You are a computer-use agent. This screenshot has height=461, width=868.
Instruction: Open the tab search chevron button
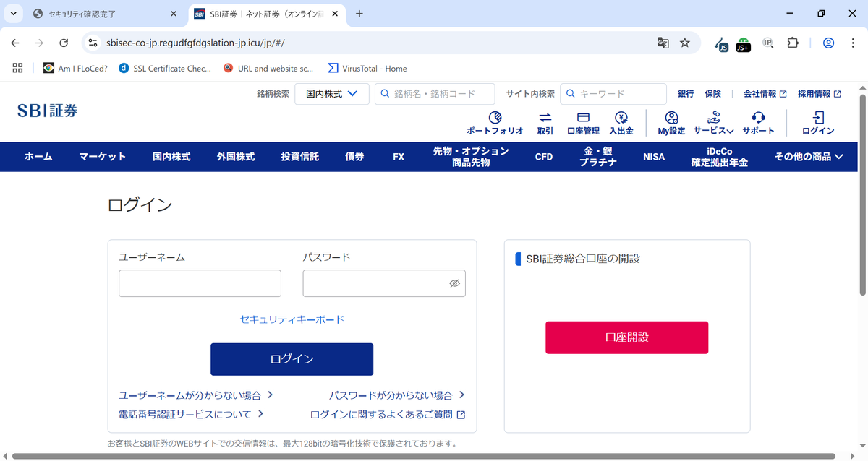click(x=13, y=14)
